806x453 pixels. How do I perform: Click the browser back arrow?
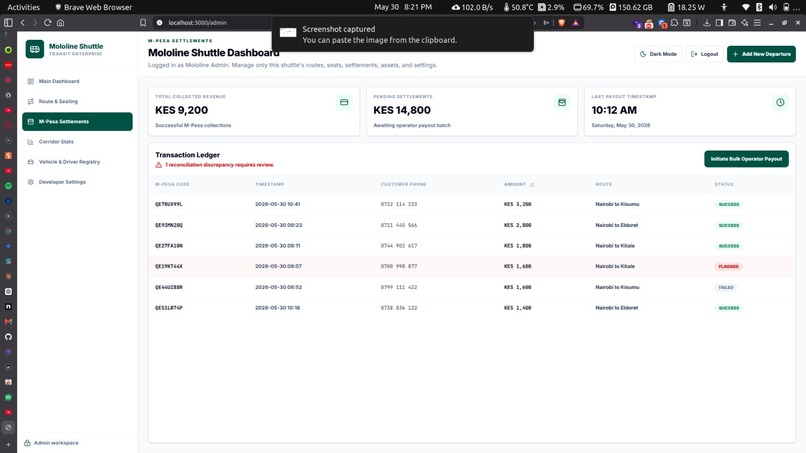click(23, 23)
